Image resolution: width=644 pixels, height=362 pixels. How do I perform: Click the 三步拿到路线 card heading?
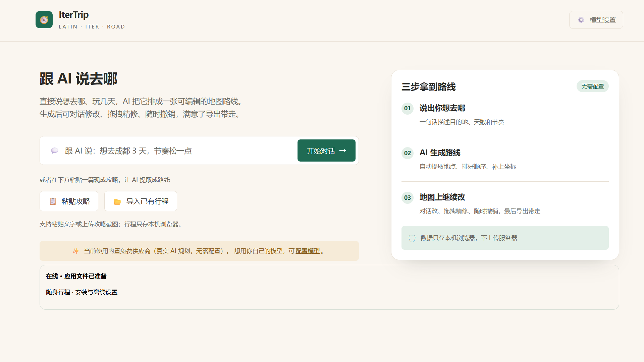pos(429,87)
